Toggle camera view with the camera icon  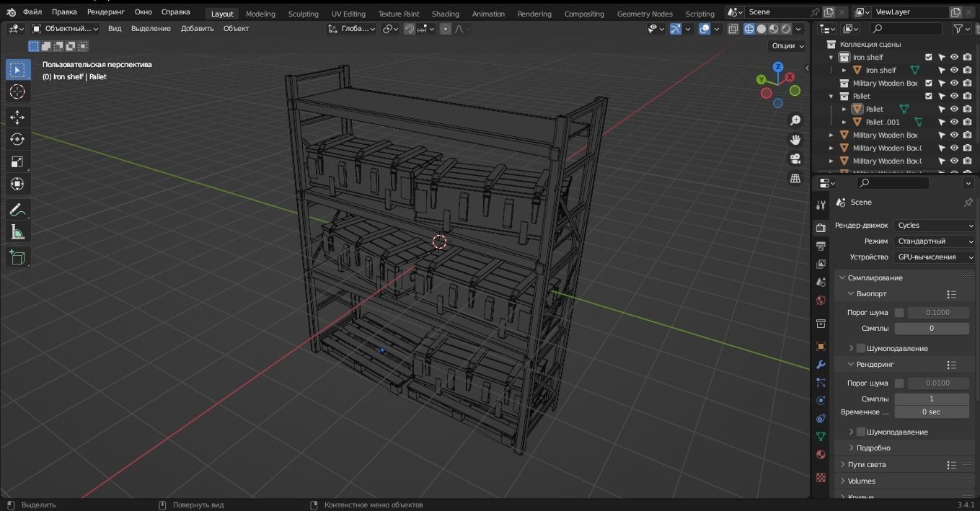point(795,159)
